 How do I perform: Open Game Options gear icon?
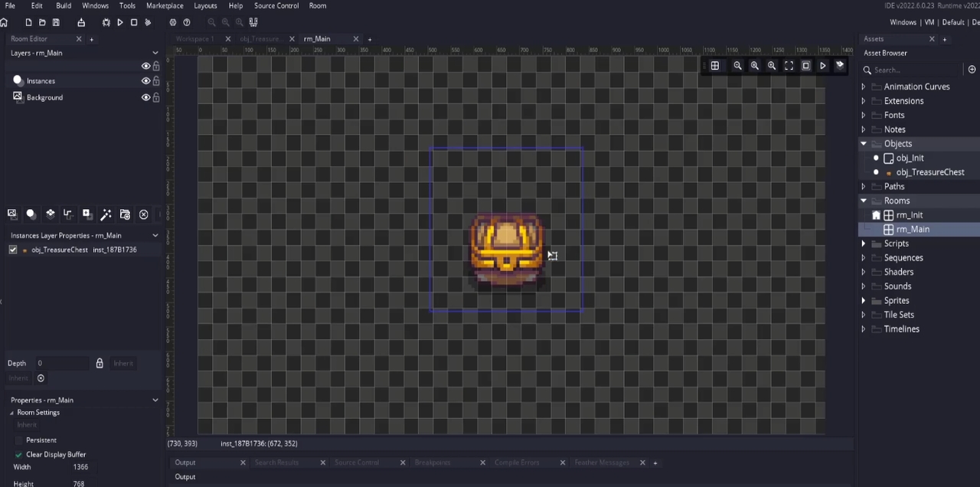(x=172, y=22)
